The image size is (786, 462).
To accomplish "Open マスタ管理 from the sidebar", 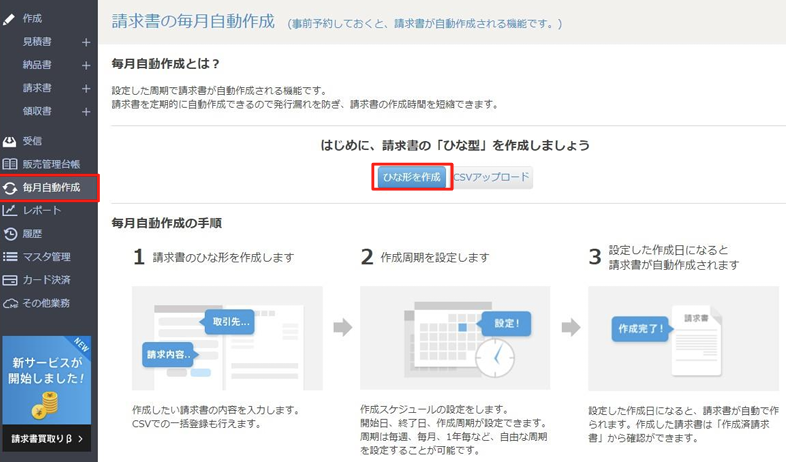I will point(46,257).
